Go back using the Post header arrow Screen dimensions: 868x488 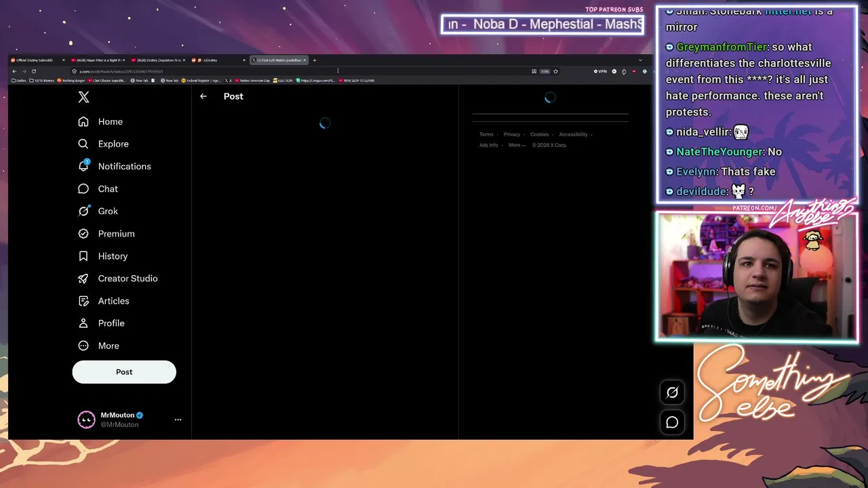pyautogui.click(x=203, y=96)
